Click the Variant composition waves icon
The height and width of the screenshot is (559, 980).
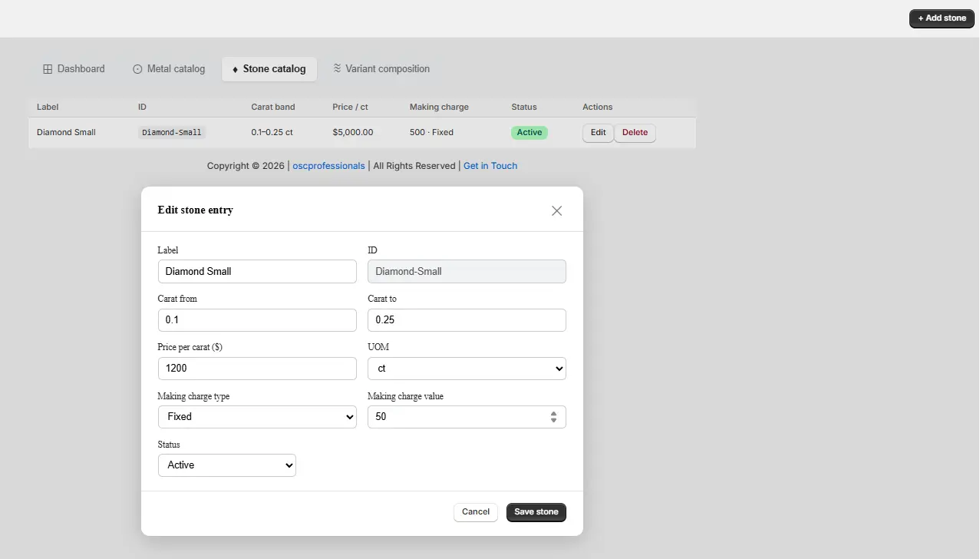[337, 68]
